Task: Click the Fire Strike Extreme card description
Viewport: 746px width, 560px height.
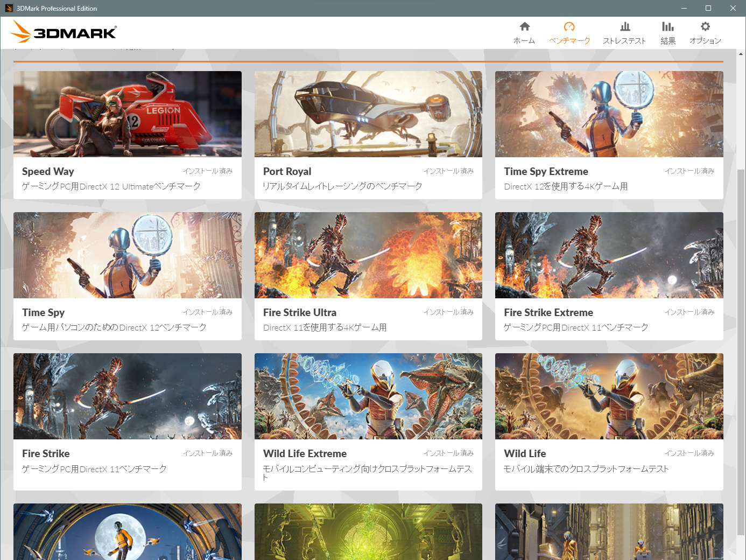Action: (x=576, y=328)
